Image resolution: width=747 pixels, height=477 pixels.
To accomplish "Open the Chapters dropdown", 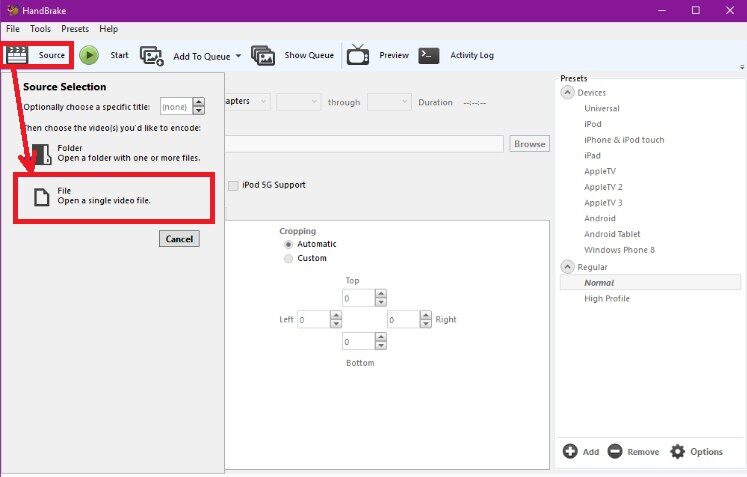I will coord(247,101).
